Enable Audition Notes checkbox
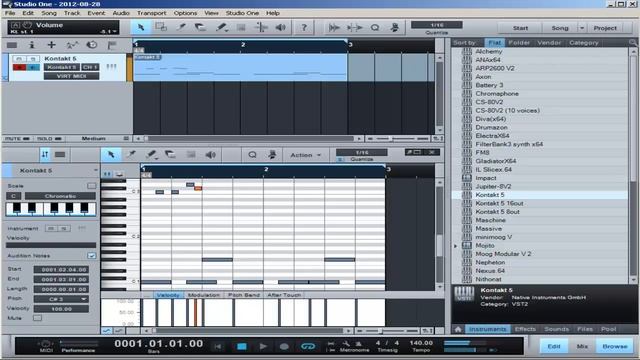Viewport: 640px width, 360px height. [x=91, y=256]
